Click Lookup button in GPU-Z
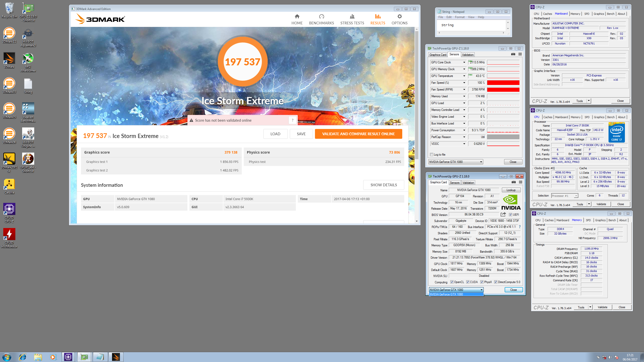 pos(511,190)
